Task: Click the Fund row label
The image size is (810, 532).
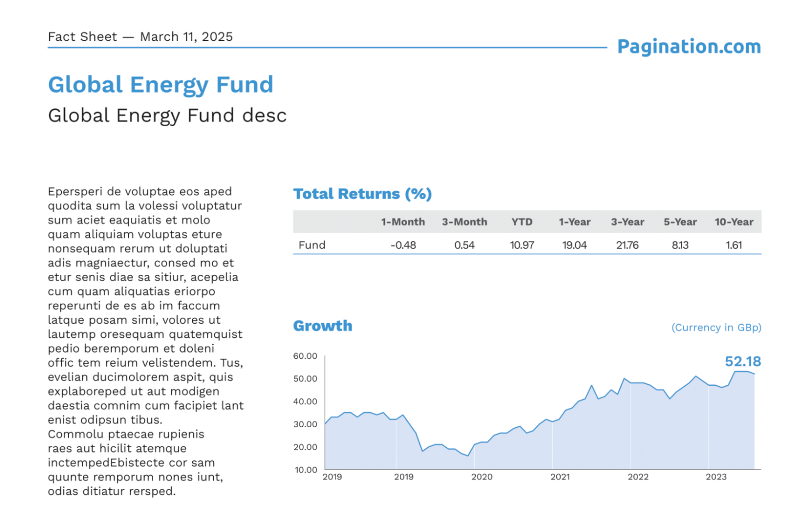Action: [312, 245]
